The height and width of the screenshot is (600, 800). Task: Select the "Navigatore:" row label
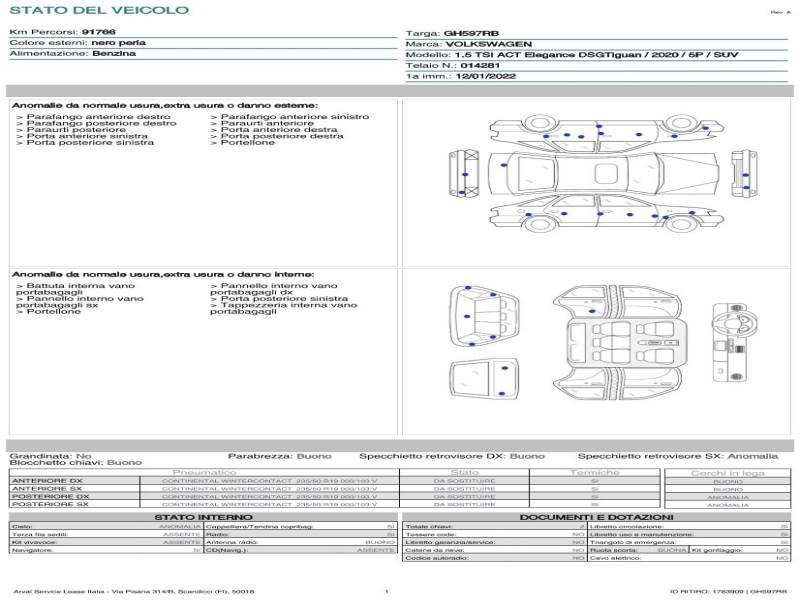pos(31,551)
